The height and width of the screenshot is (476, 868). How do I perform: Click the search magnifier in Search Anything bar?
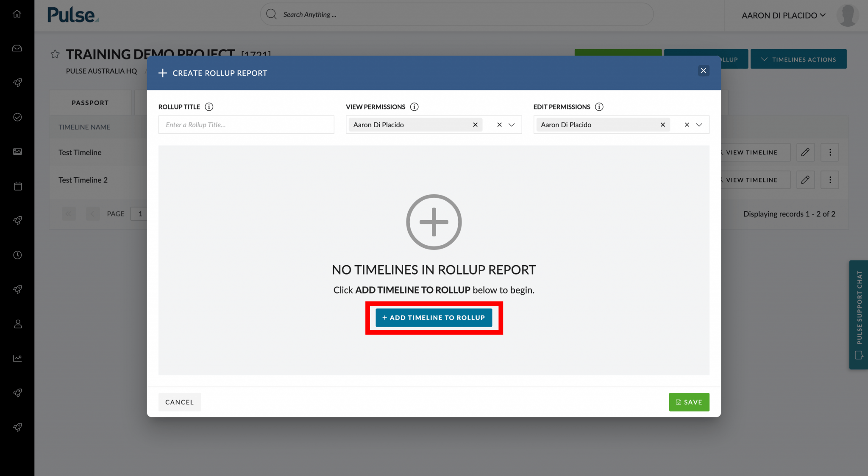271,14
